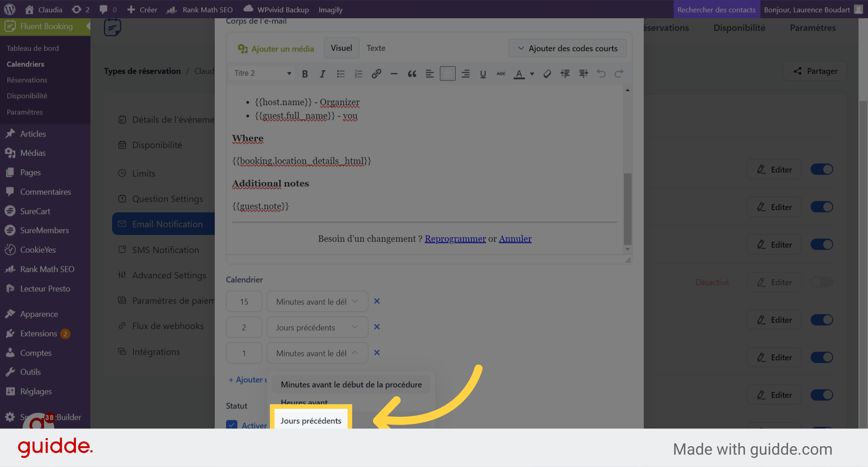
Task: Open Paramètres tab in top navigation
Action: pyautogui.click(x=812, y=28)
